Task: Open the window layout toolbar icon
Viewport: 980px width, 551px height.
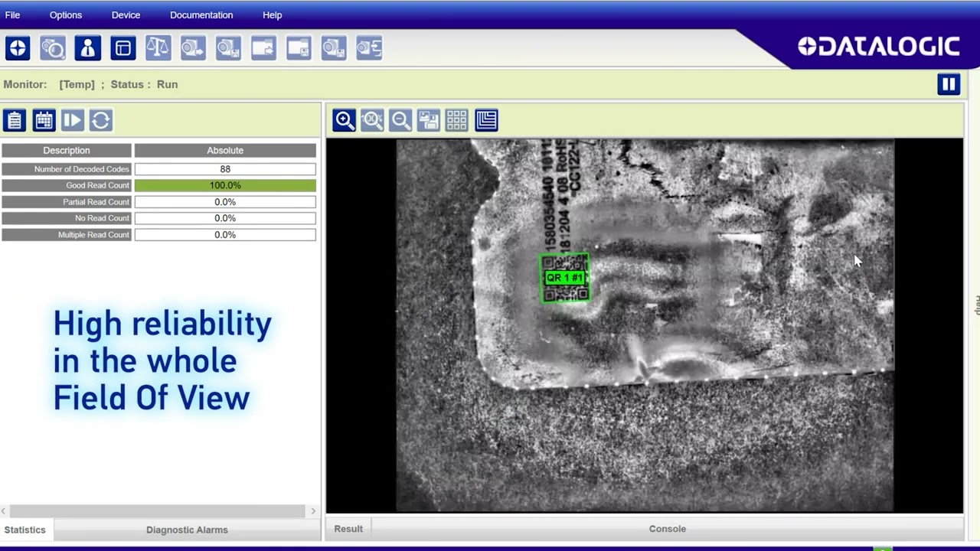Action: point(123,48)
